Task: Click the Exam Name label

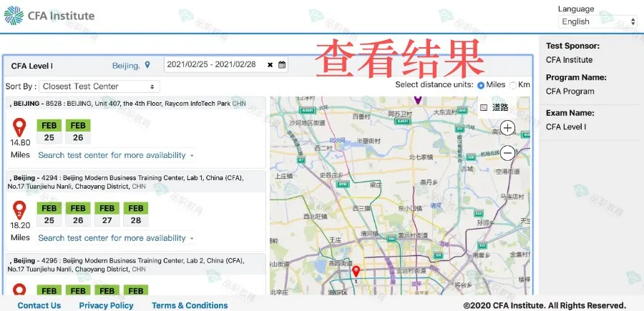Action: click(570, 113)
